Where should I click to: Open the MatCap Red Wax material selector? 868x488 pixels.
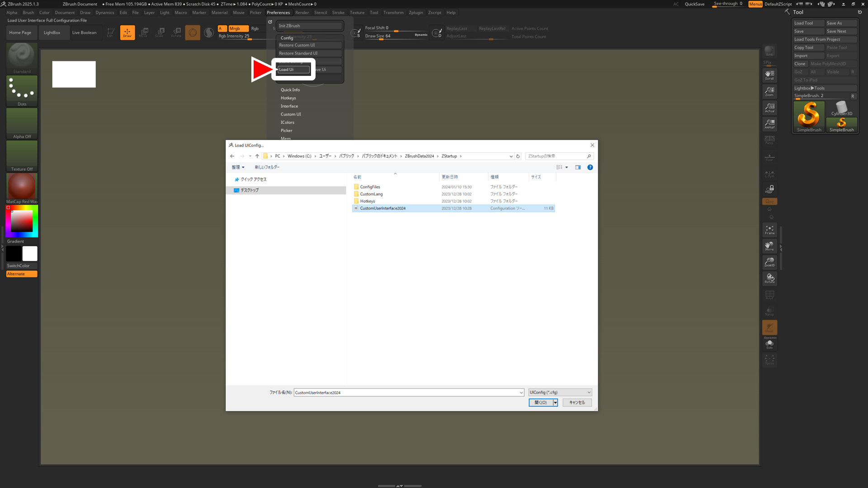(22, 188)
